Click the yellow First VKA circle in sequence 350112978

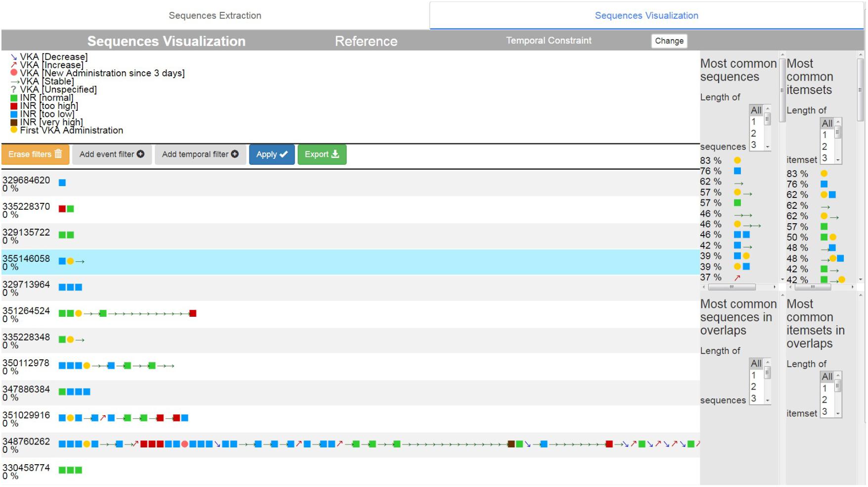87,366
